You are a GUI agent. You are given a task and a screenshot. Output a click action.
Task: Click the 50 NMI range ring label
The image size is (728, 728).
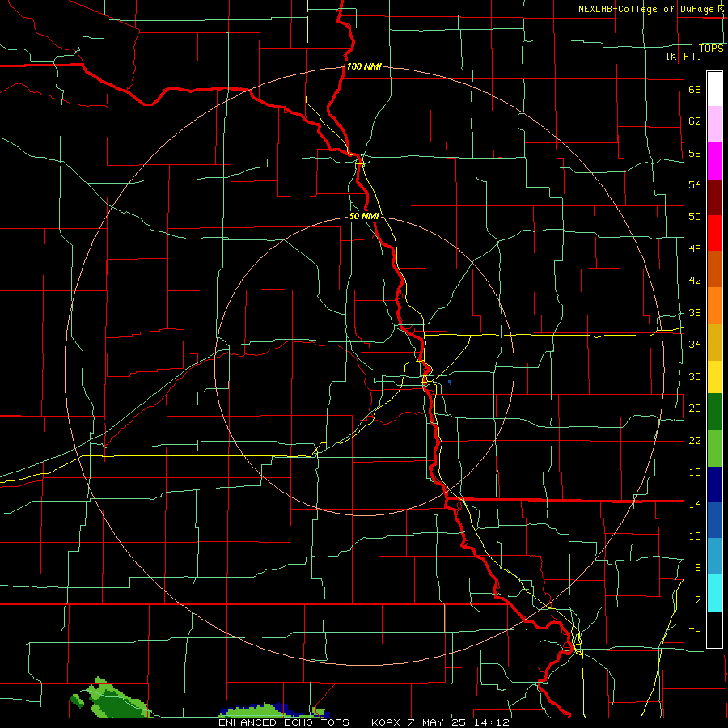pos(364,216)
